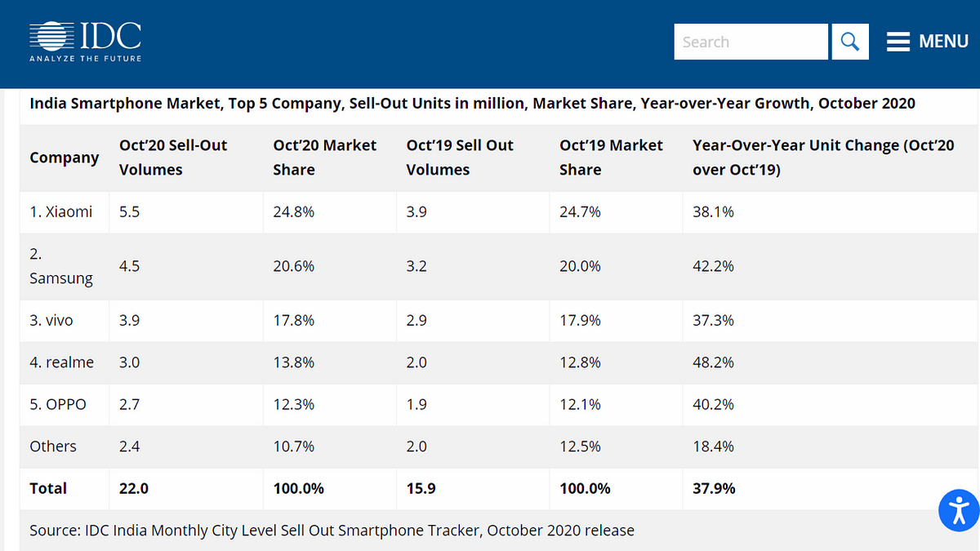The width and height of the screenshot is (980, 551).
Task: Click Samsung's year-over-year change '42.2%'
Action: click(713, 266)
